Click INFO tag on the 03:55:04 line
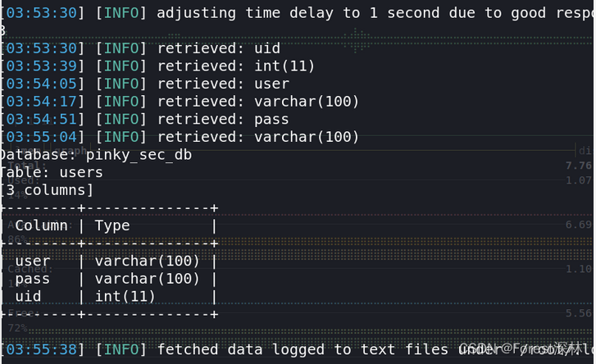This screenshot has width=596, height=364. [121, 137]
